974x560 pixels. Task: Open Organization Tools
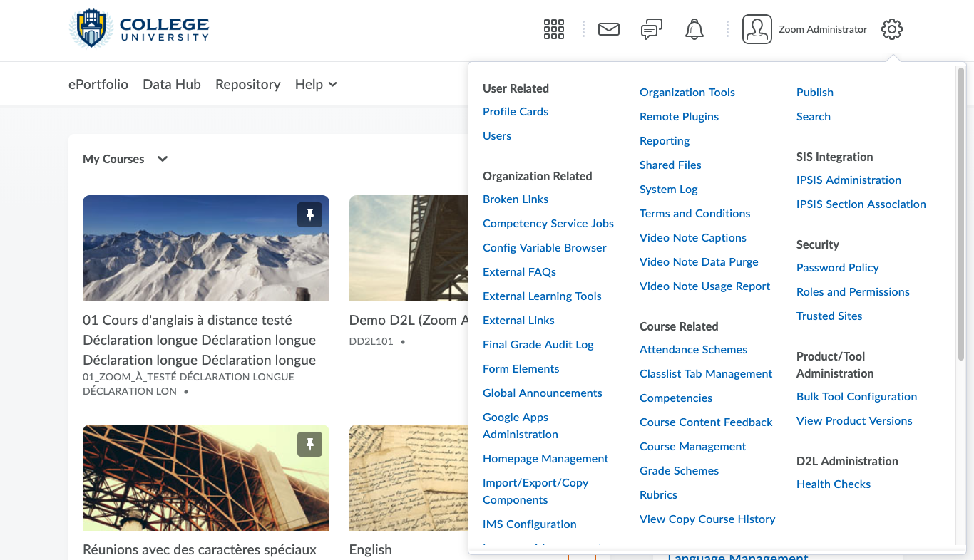tap(687, 93)
